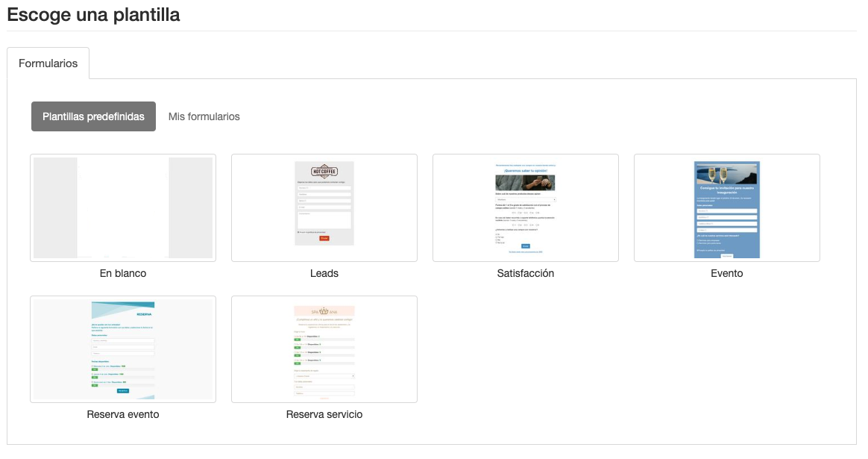Open the Formularios tab
The width and height of the screenshot is (868, 459).
click(x=48, y=63)
